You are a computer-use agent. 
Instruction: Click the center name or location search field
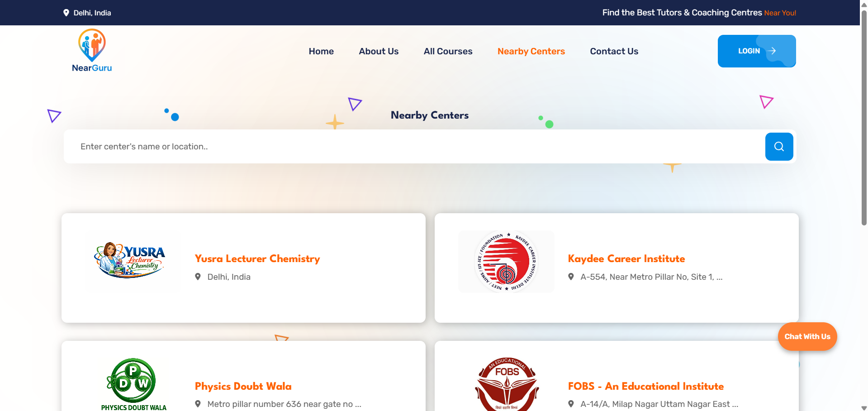coord(414,147)
